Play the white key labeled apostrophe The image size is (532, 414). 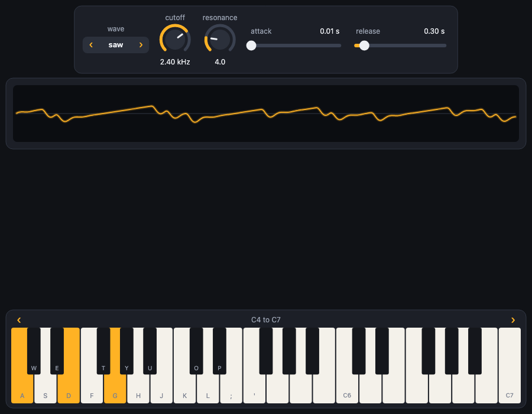coord(254,390)
